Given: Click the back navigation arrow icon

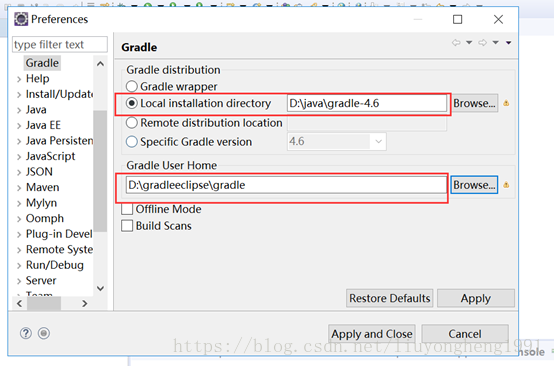Looking at the screenshot, I should tap(456, 43).
